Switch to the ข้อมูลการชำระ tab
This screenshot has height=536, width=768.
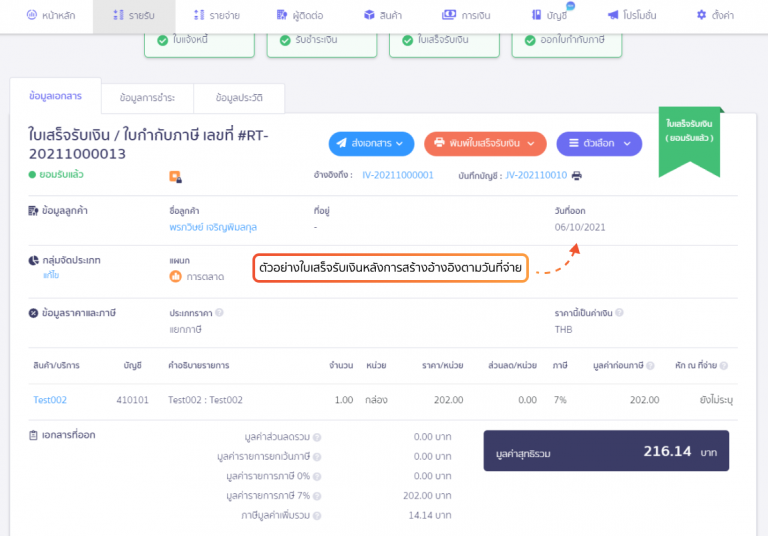coord(147,98)
